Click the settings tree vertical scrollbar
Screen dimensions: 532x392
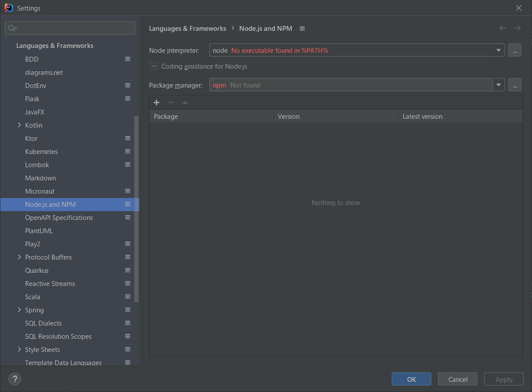tap(137, 209)
